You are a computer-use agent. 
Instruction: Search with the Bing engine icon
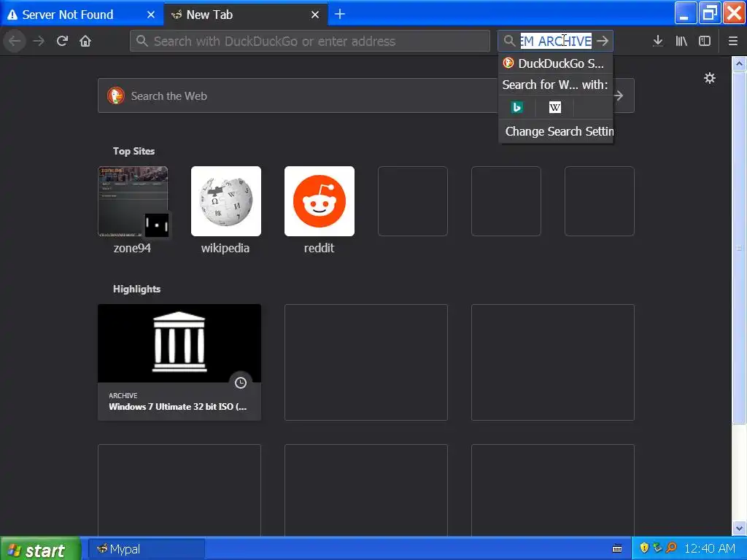(516, 107)
